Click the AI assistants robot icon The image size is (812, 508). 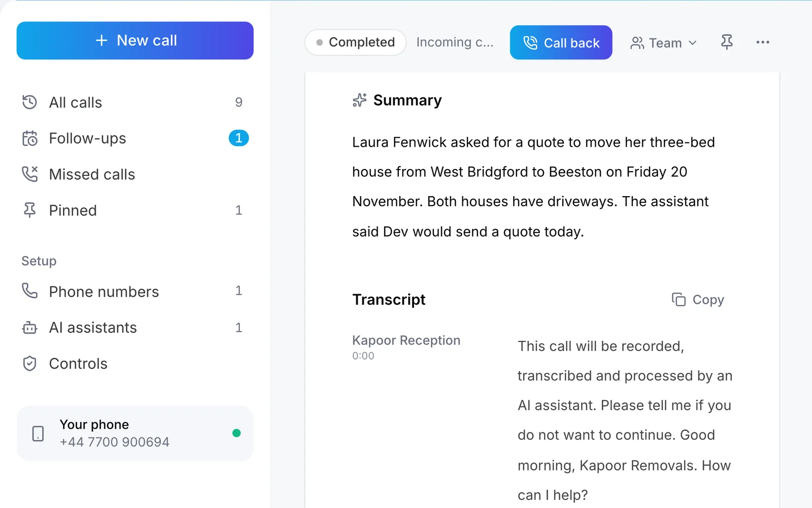click(x=29, y=328)
